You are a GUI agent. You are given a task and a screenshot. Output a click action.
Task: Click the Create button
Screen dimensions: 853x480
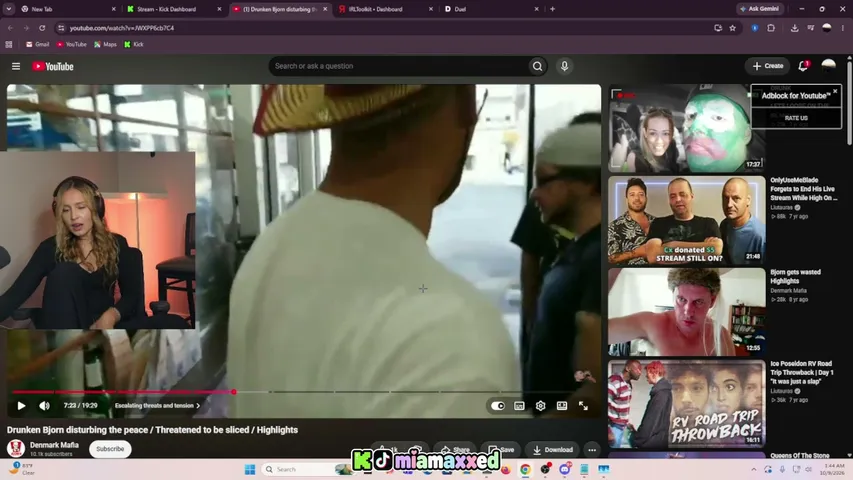[x=768, y=66]
